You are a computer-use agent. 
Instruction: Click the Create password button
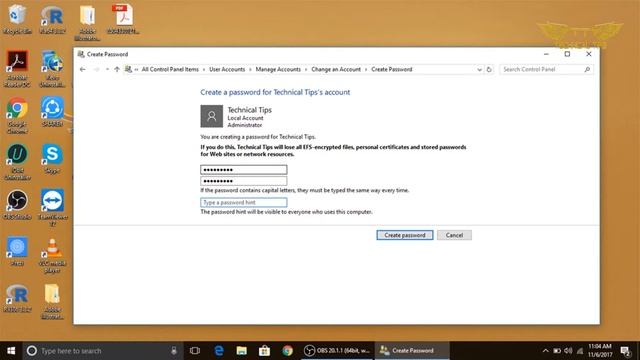(404, 235)
